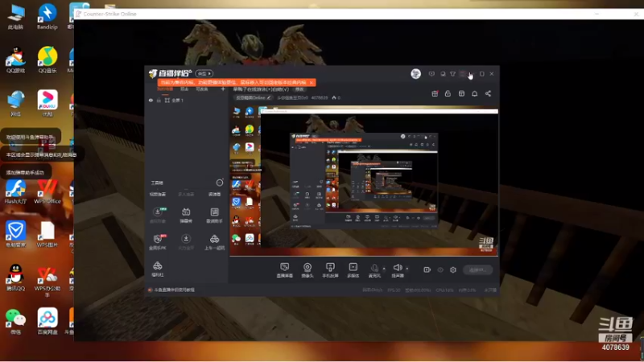644x362 pixels.
Task: Switch to the third scene tab
Action: point(202,89)
